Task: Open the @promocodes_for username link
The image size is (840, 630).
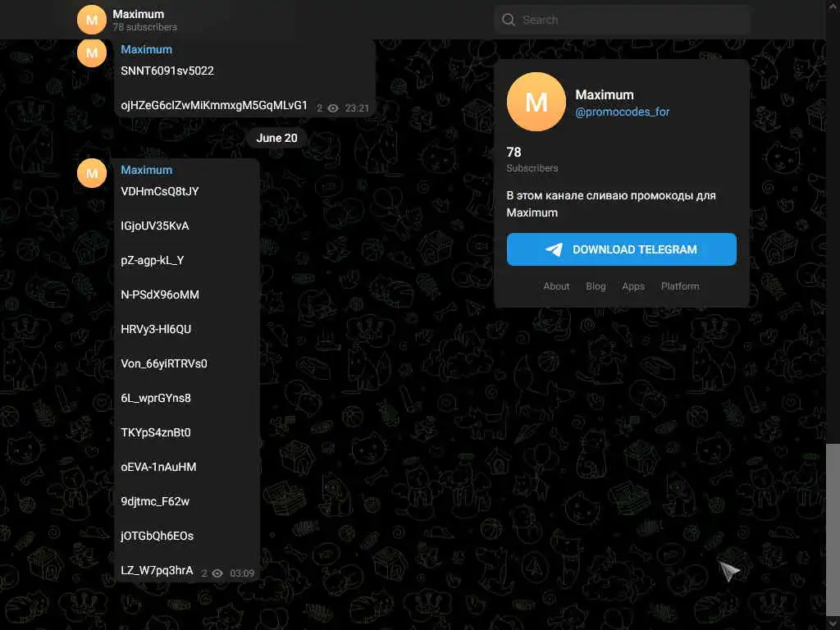Action: (x=622, y=112)
